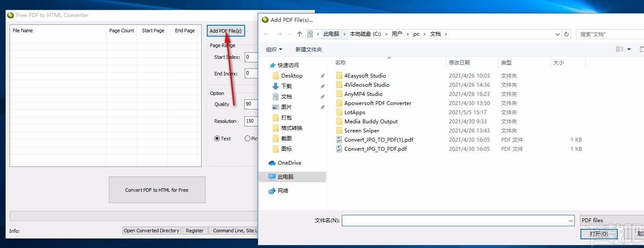Select the Text radio option
The width and height of the screenshot is (644, 248).
coord(223,139)
